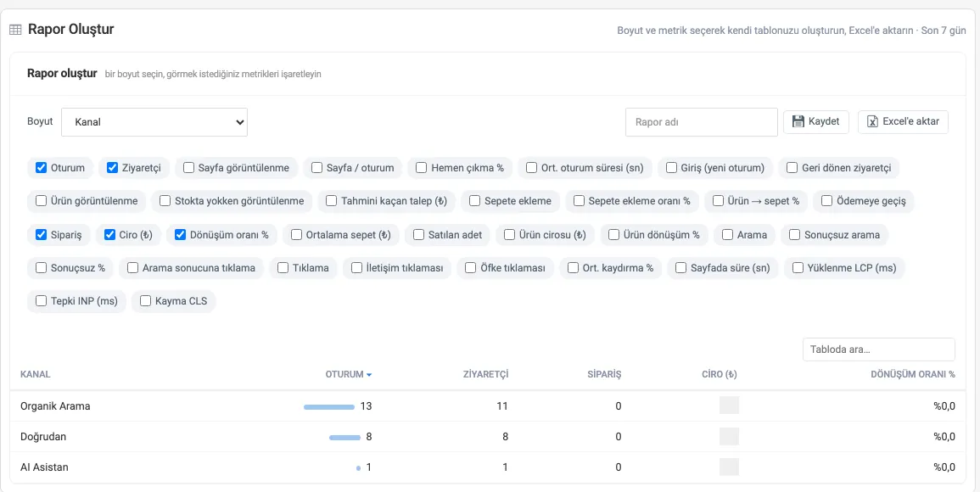The width and height of the screenshot is (980, 492).
Task: Sort table by CİRO (₺) column header
Action: click(x=720, y=374)
